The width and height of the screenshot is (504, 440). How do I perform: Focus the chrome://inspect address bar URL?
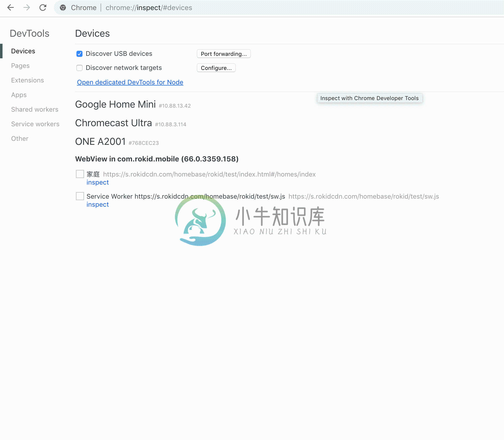coord(149,8)
